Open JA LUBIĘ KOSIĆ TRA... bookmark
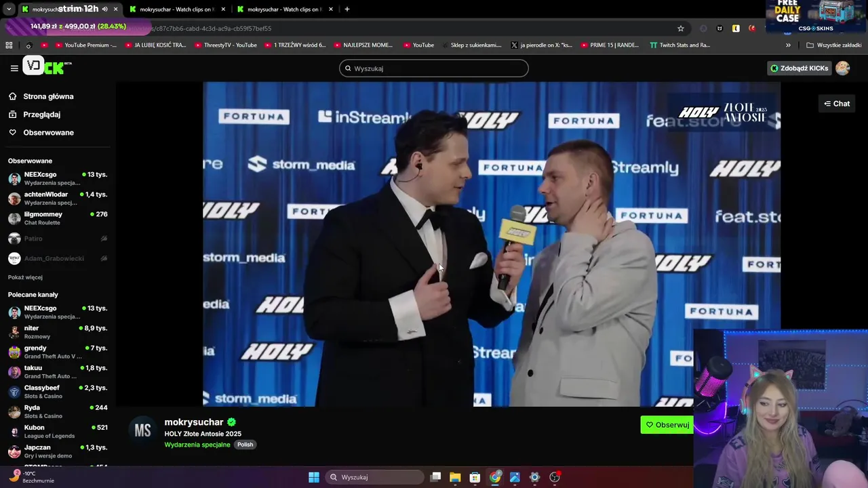The width and height of the screenshot is (868, 488). coord(155,45)
